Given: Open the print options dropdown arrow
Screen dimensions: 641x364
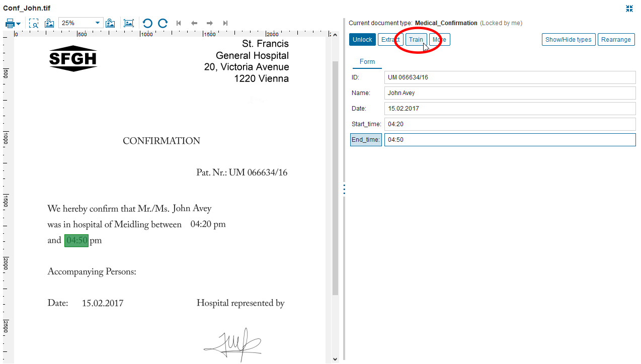Looking at the screenshot, I should (x=19, y=24).
